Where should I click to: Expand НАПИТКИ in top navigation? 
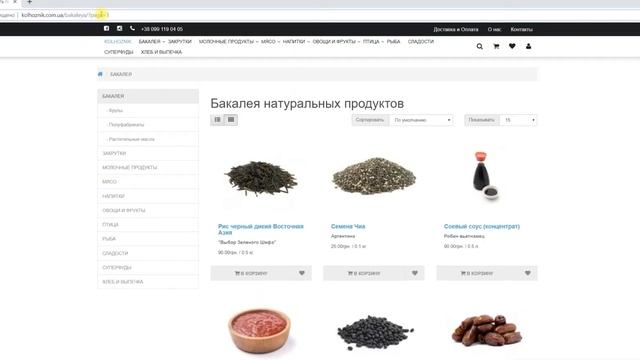(296, 42)
